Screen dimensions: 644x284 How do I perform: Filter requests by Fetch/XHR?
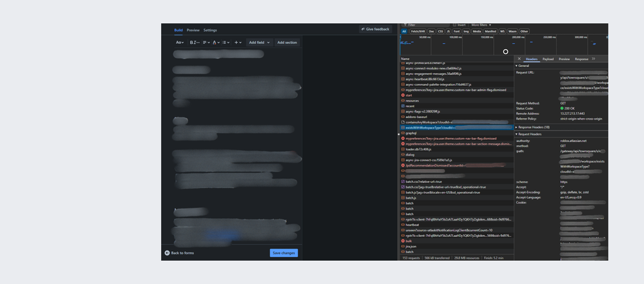417,31
